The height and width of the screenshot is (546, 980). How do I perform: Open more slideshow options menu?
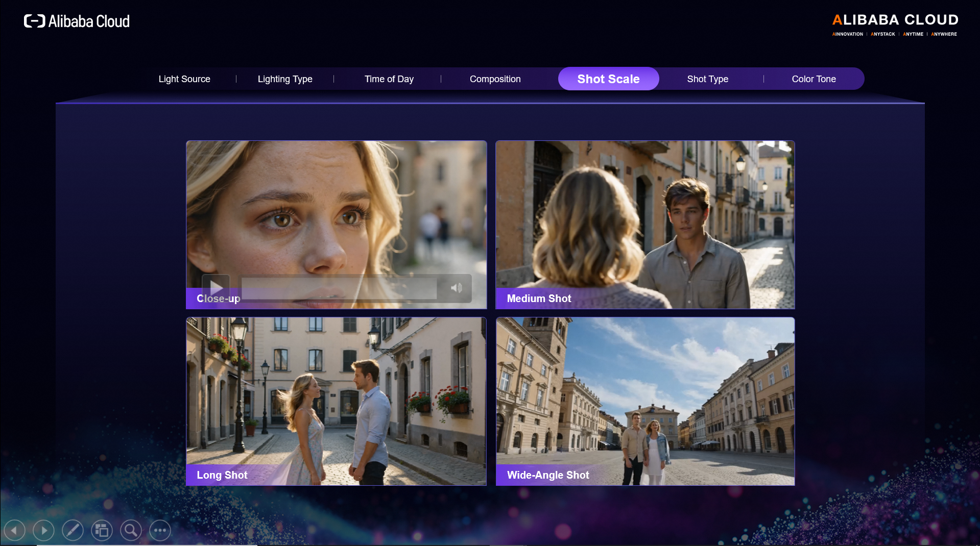(160, 531)
